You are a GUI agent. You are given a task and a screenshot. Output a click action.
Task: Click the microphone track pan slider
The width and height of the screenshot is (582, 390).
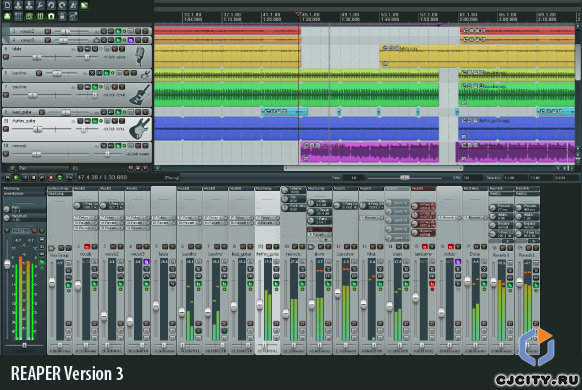pos(86,57)
